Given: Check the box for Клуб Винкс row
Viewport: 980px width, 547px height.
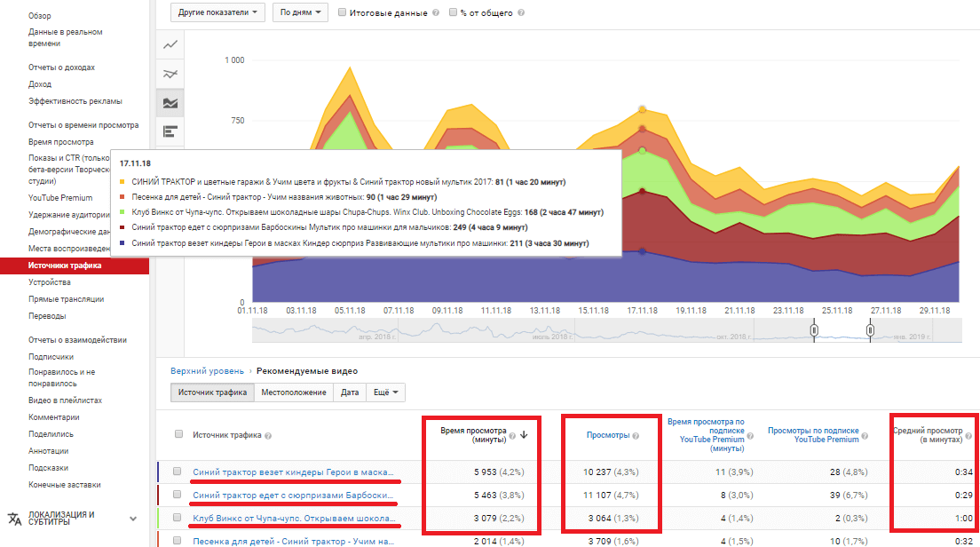Looking at the screenshot, I should click(x=178, y=518).
